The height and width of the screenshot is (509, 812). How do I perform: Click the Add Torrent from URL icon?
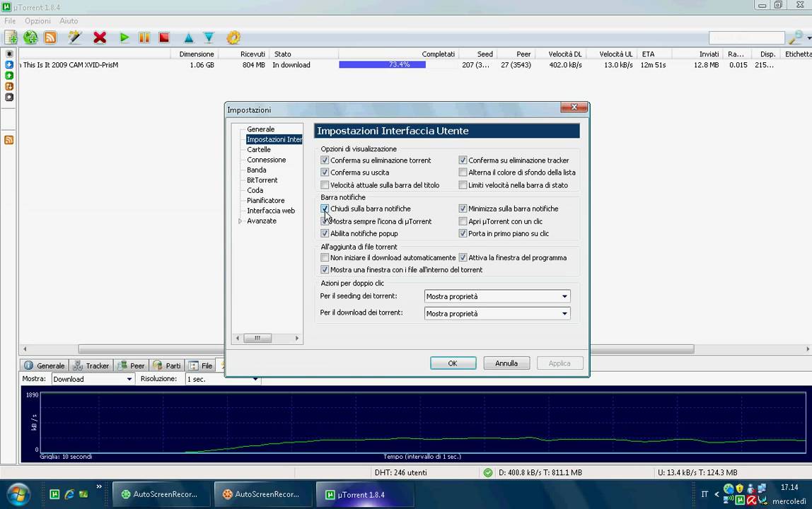tap(30, 37)
